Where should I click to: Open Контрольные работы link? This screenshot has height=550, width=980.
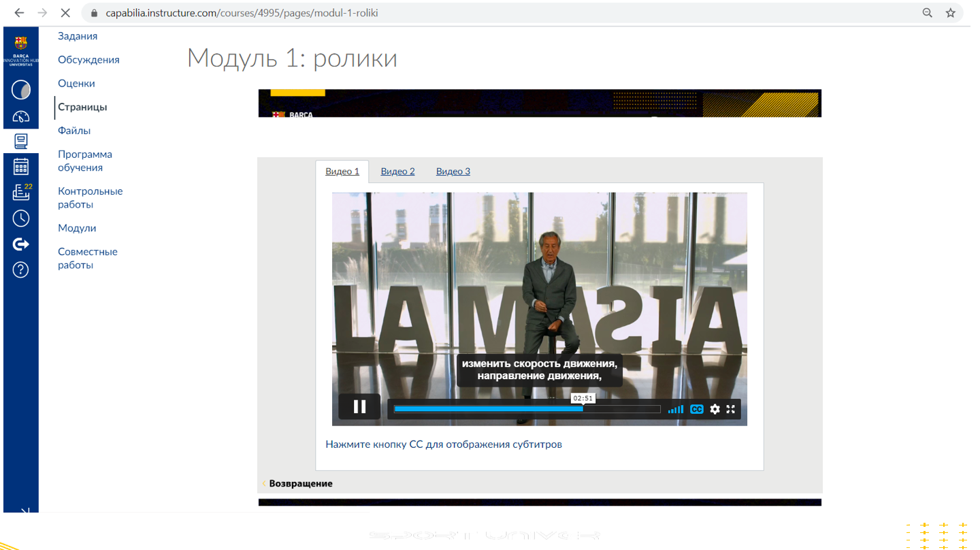click(90, 198)
